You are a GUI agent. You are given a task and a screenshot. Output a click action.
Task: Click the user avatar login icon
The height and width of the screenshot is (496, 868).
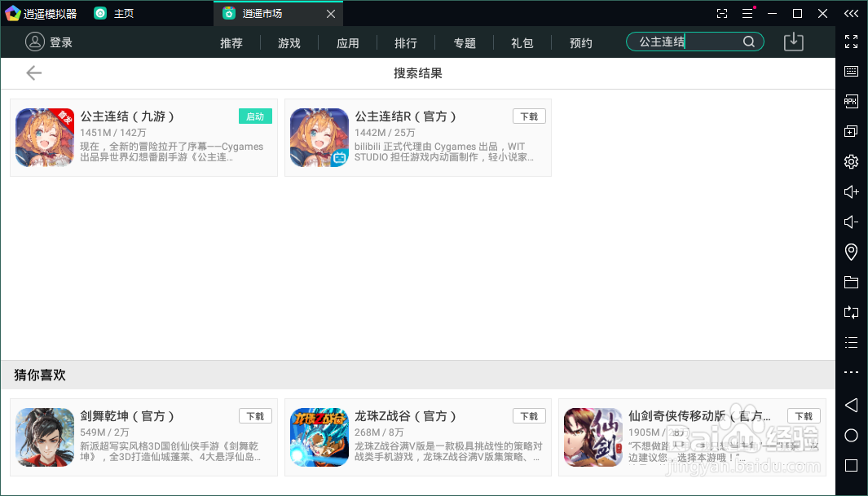coord(34,42)
